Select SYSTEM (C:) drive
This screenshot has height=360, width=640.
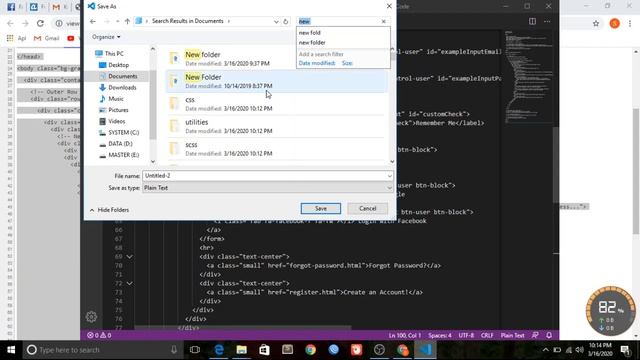(x=119, y=133)
